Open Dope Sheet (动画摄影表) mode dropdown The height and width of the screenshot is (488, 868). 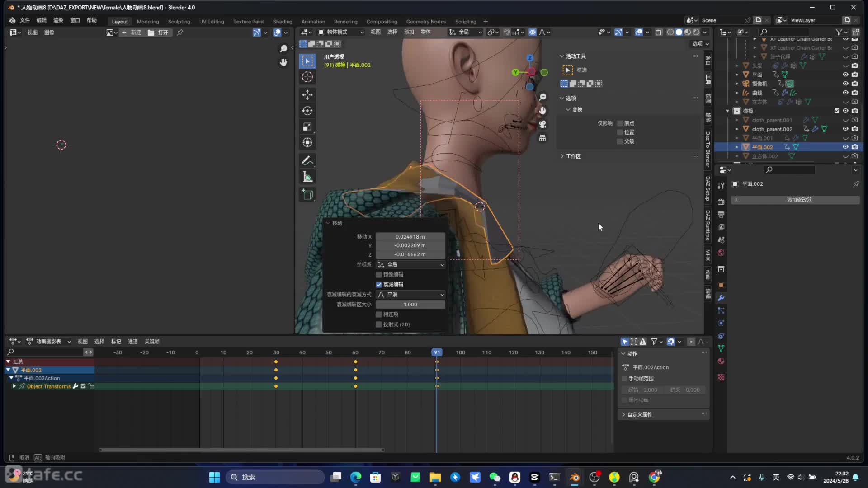(49, 342)
